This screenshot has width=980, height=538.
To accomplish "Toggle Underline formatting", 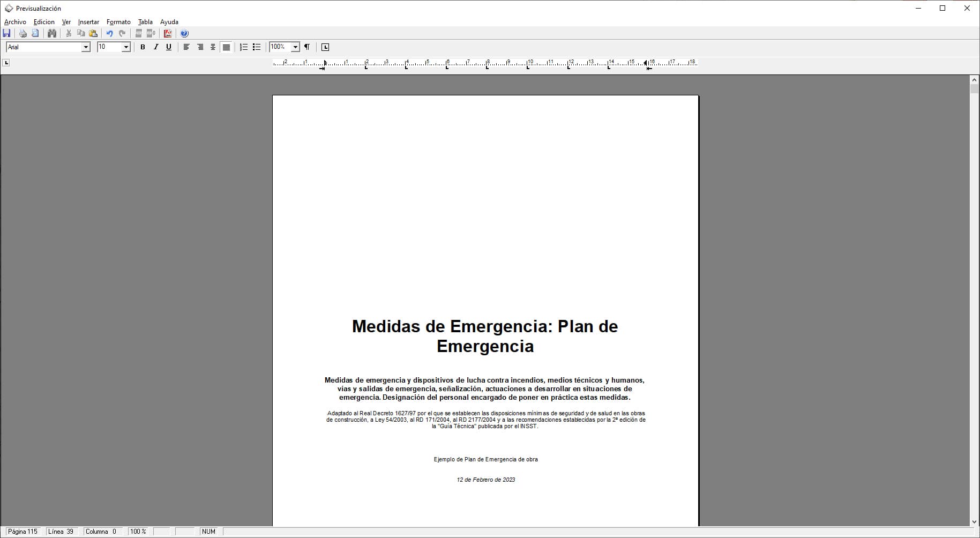I will click(x=169, y=47).
